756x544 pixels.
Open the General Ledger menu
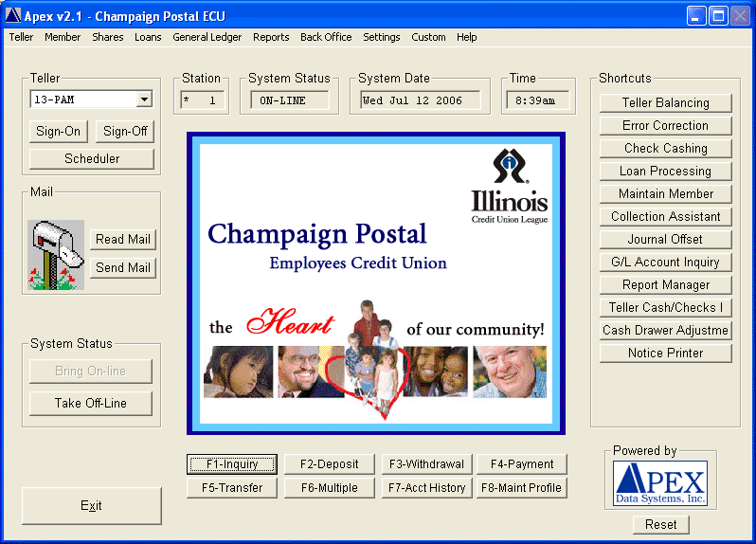(207, 37)
